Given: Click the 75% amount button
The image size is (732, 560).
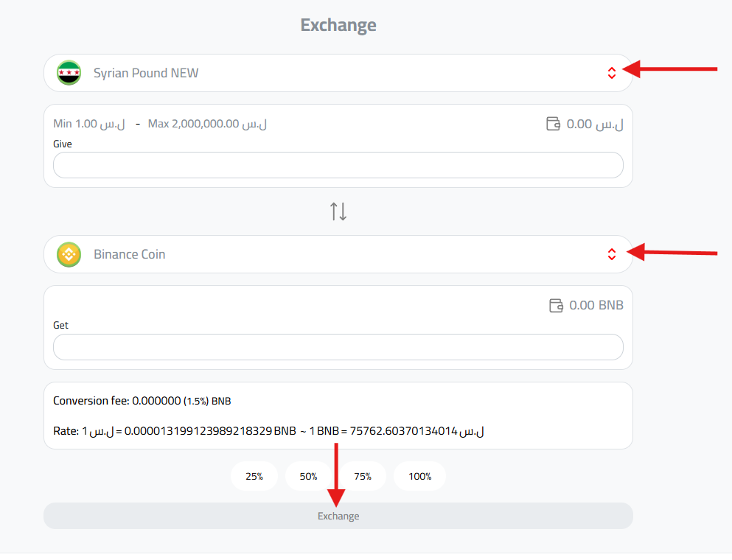Looking at the screenshot, I should 363,476.
